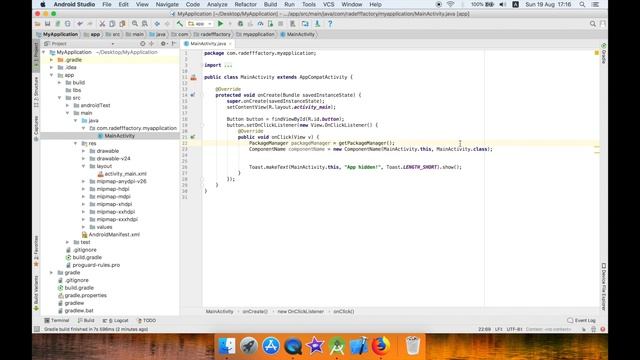Click the Debug app bug icon
The height and width of the screenshot is (360, 640).
pyautogui.click(x=240, y=24)
